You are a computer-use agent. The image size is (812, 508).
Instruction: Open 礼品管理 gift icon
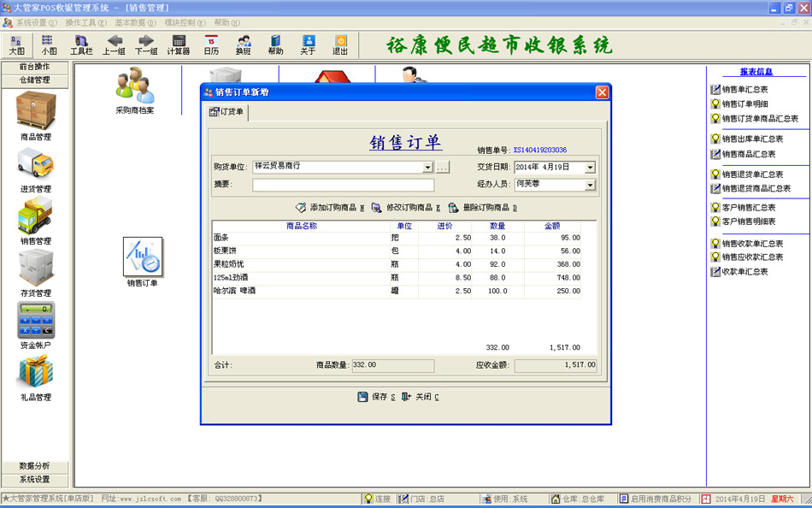pos(36,378)
